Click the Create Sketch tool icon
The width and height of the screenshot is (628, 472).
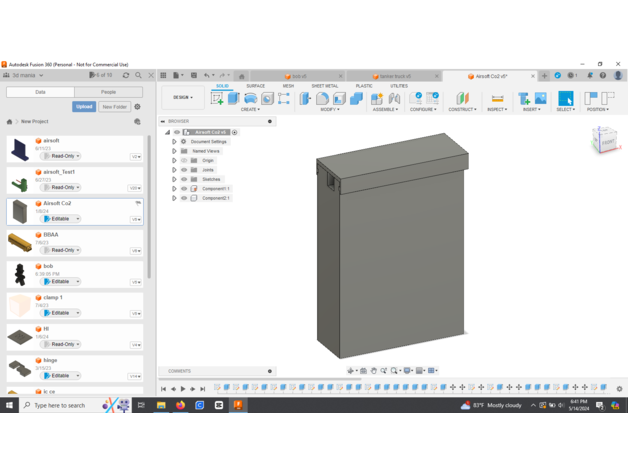coord(217,99)
